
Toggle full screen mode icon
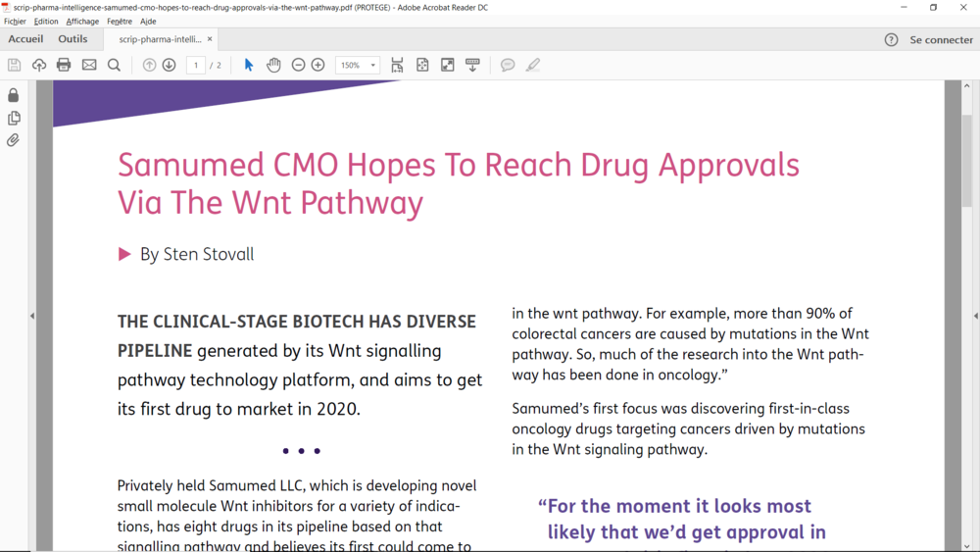pos(447,65)
